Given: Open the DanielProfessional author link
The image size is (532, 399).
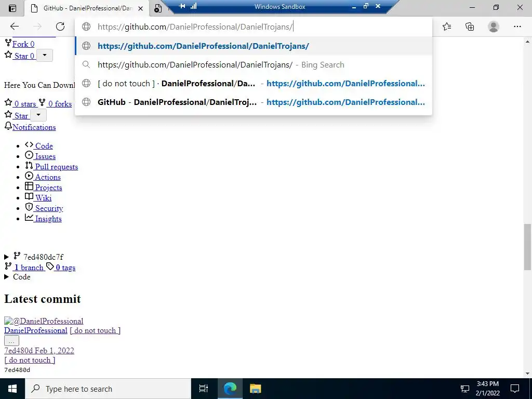Looking at the screenshot, I should (x=36, y=330).
